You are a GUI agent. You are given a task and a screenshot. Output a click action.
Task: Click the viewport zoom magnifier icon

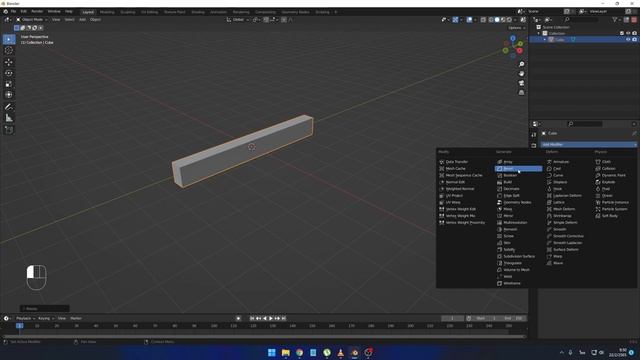(521, 64)
